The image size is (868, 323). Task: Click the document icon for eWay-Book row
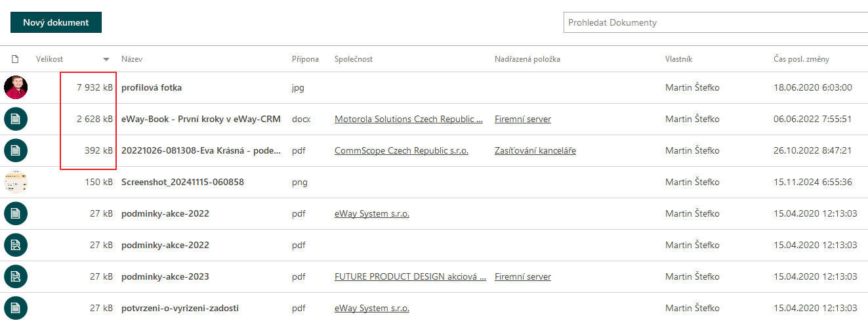tap(16, 119)
